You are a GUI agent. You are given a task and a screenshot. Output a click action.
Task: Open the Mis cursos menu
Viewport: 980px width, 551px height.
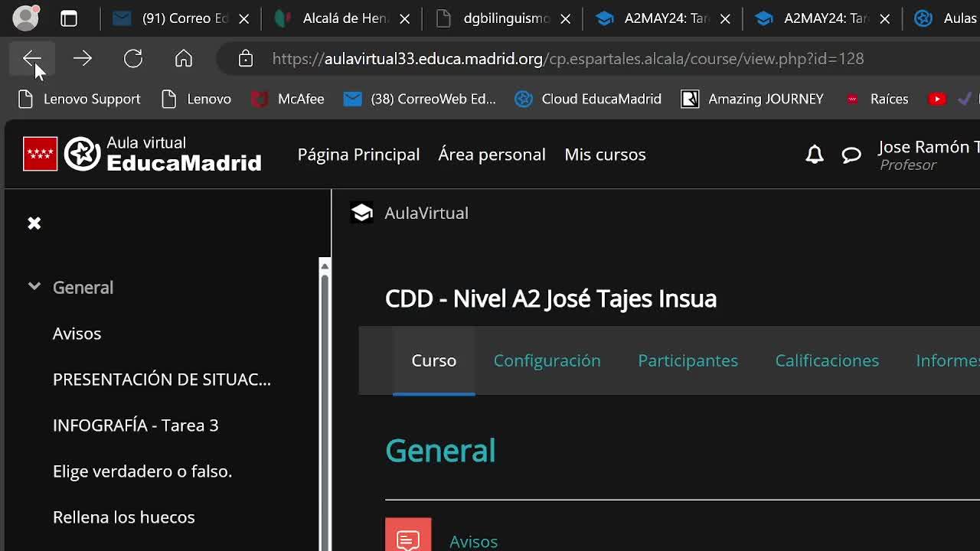(x=605, y=155)
